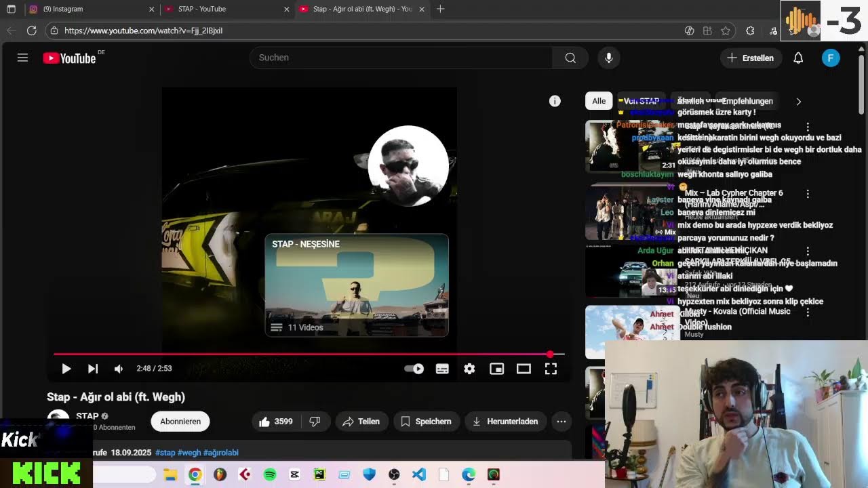Seek on the red progress bar
This screenshot has height=488, width=868.
[x=309, y=354]
